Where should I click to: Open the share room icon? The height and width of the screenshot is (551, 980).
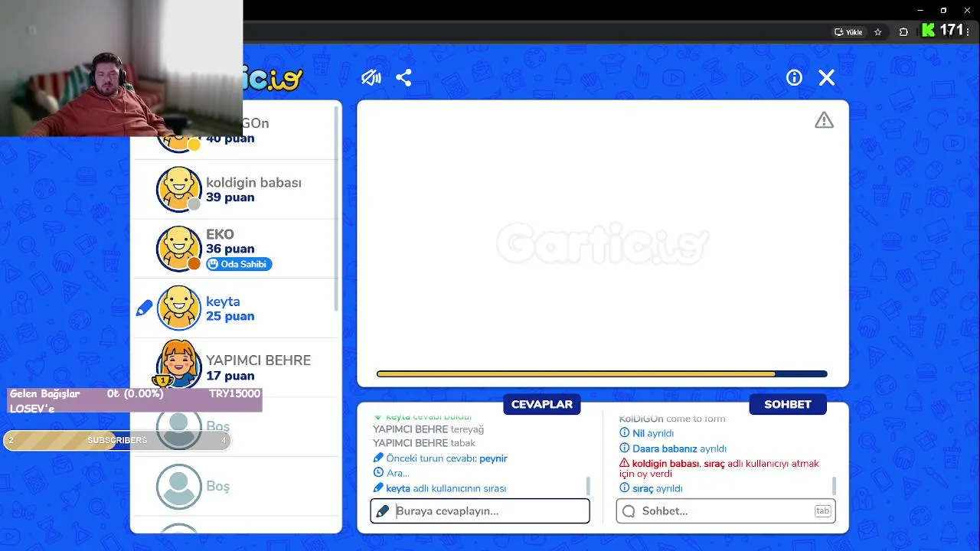[404, 77]
